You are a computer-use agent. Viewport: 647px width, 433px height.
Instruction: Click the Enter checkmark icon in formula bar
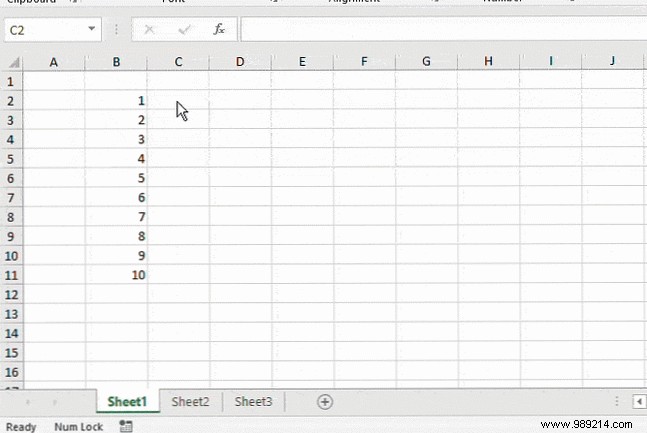coord(184,30)
